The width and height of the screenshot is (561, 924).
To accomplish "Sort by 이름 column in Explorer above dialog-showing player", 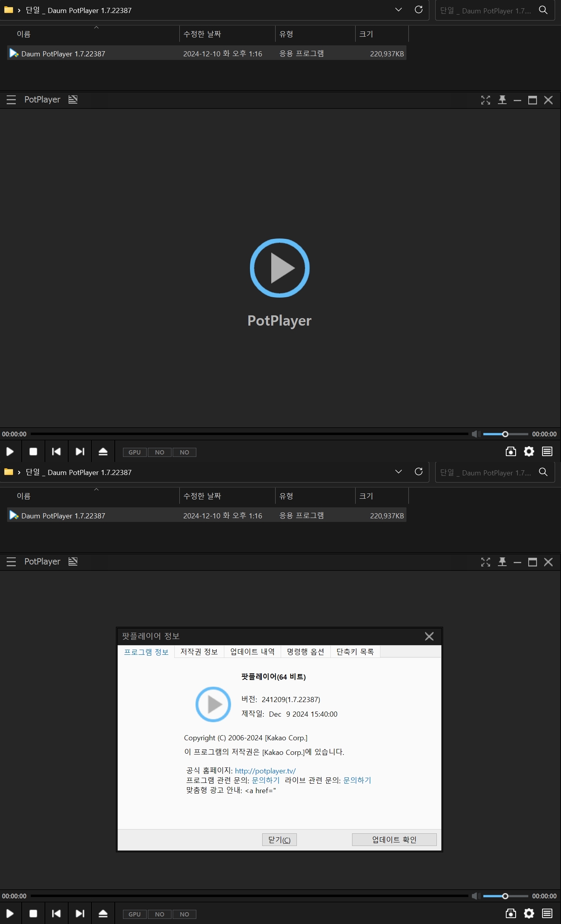I will tap(24, 496).
